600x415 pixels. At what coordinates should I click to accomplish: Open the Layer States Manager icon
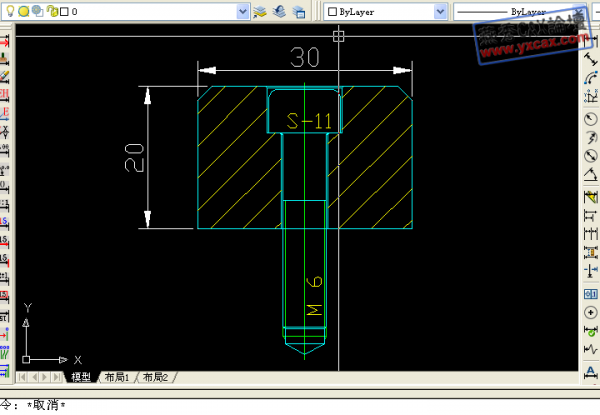299,12
